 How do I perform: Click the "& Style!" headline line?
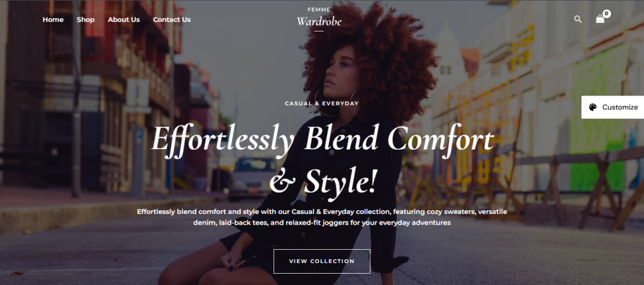click(323, 182)
